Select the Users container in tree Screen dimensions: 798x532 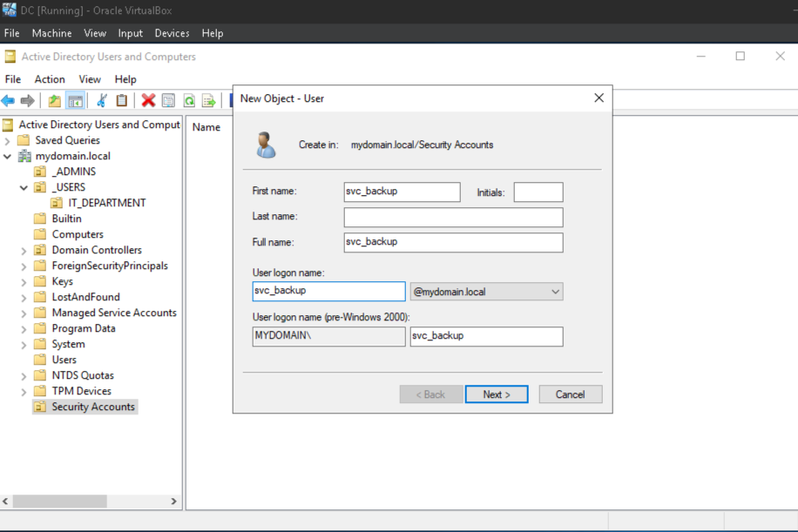pos(64,360)
